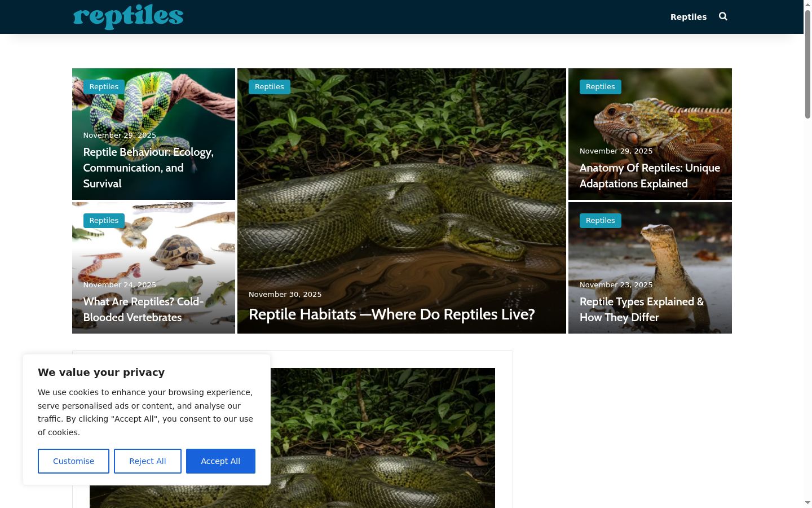Click the reptiles site logo

(128, 16)
